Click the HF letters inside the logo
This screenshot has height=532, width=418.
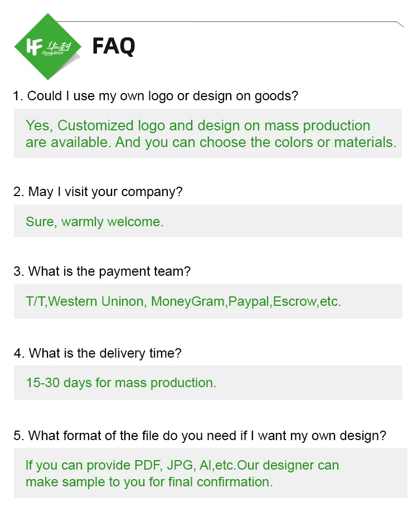(35, 46)
